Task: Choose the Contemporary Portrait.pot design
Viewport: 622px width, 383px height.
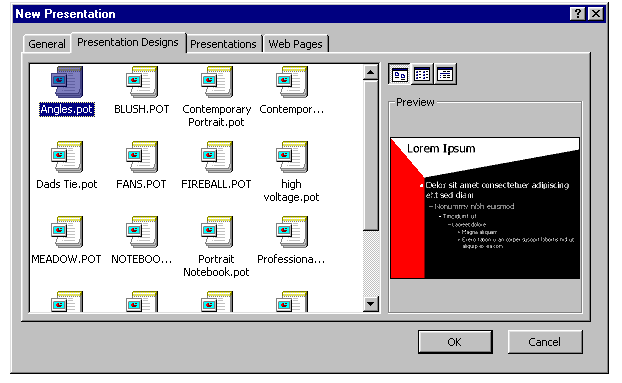Action: pyautogui.click(x=217, y=82)
